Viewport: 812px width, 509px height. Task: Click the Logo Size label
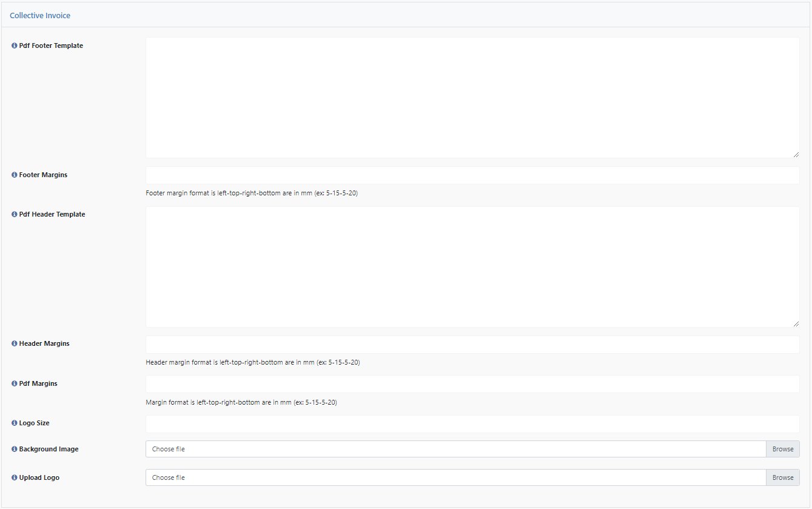coord(34,423)
